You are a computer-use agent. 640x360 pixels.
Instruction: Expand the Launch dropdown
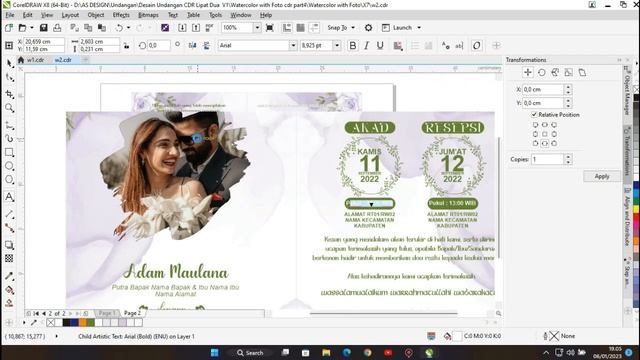[419, 28]
